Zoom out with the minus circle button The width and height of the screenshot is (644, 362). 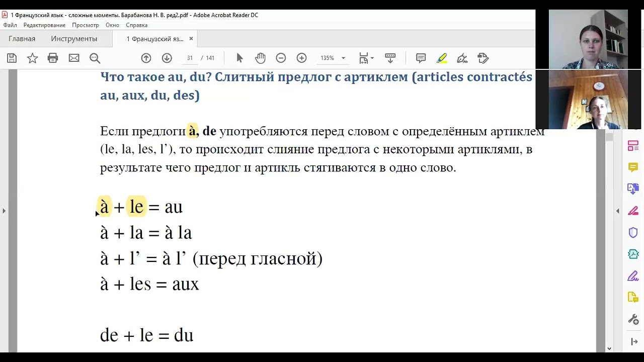[x=281, y=58]
